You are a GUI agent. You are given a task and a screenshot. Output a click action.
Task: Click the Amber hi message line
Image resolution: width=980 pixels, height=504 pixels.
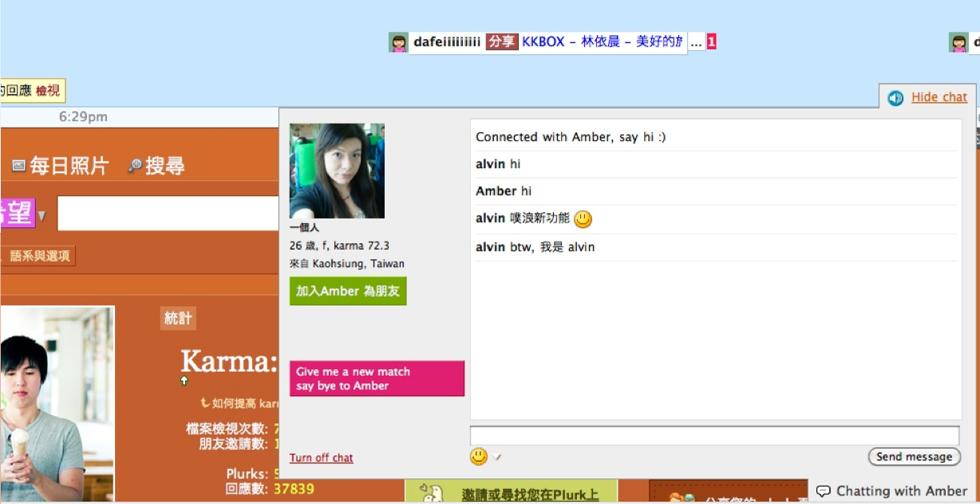tap(716, 191)
